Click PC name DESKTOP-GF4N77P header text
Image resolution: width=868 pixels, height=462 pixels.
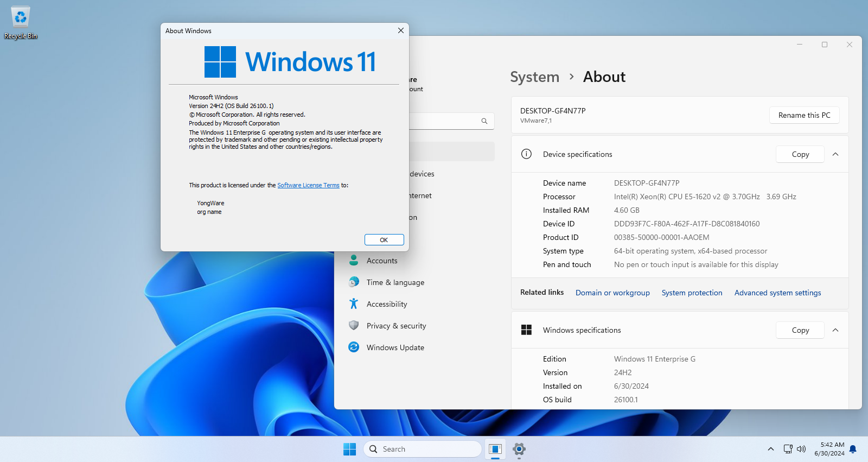(x=553, y=111)
